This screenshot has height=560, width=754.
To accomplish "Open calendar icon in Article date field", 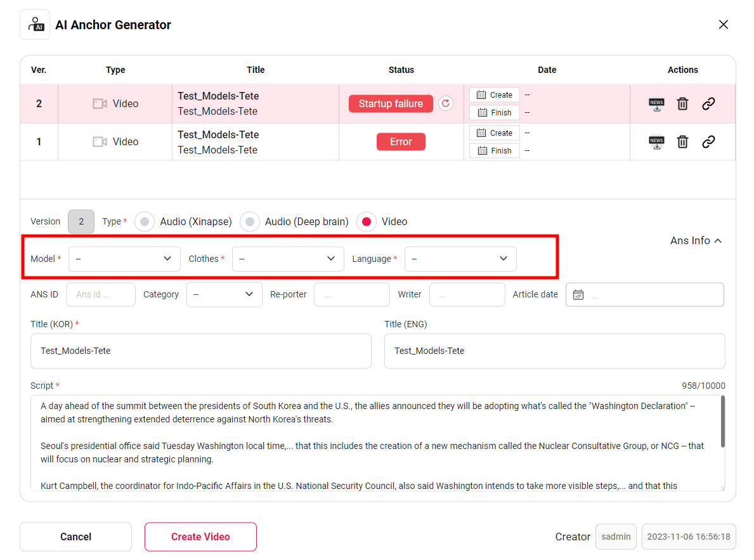I will tap(578, 295).
